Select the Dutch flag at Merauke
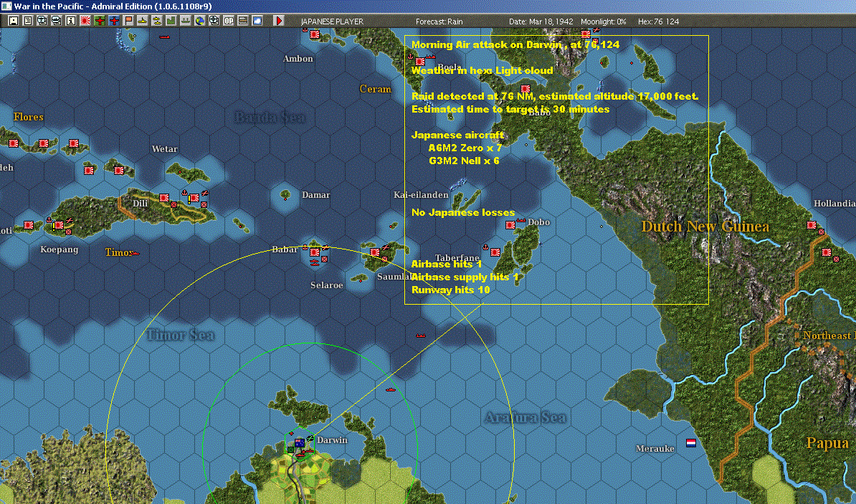Image resolution: width=856 pixels, height=504 pixels. (690, 443)
